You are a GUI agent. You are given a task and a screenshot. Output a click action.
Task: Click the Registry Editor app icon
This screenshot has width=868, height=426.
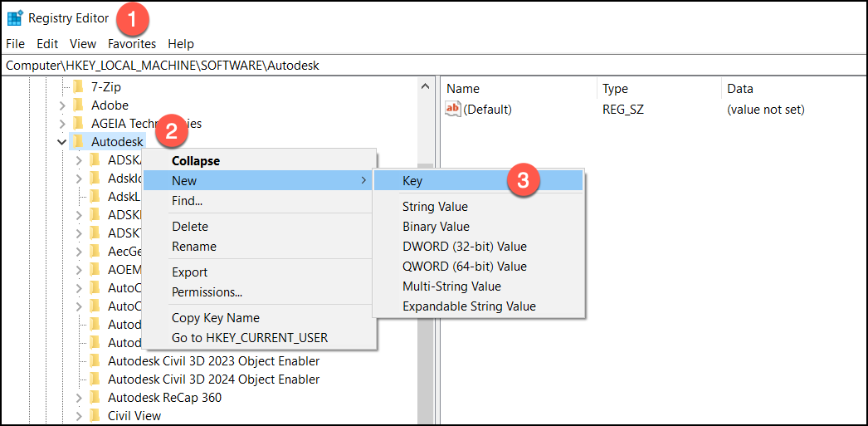click(15, 17)
